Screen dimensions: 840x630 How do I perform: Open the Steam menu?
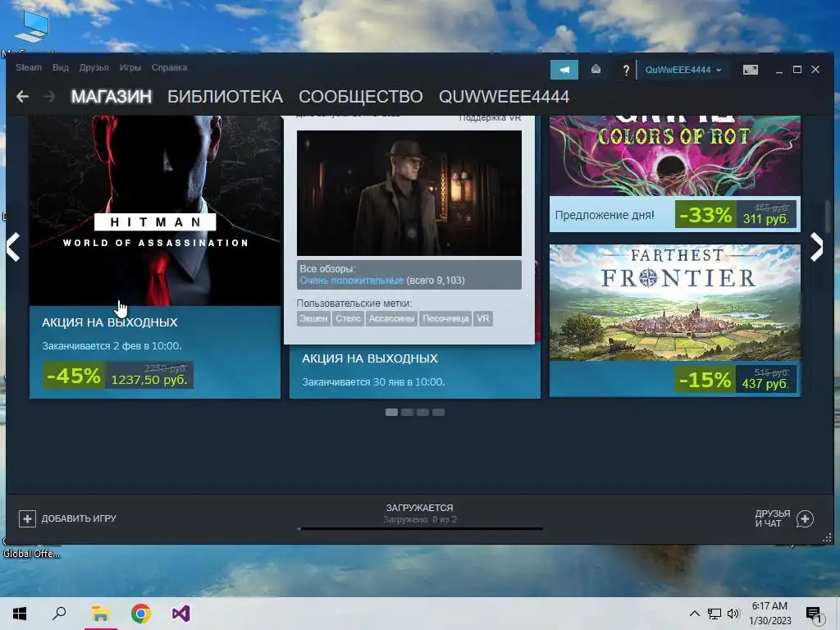(x=29, y=67)
